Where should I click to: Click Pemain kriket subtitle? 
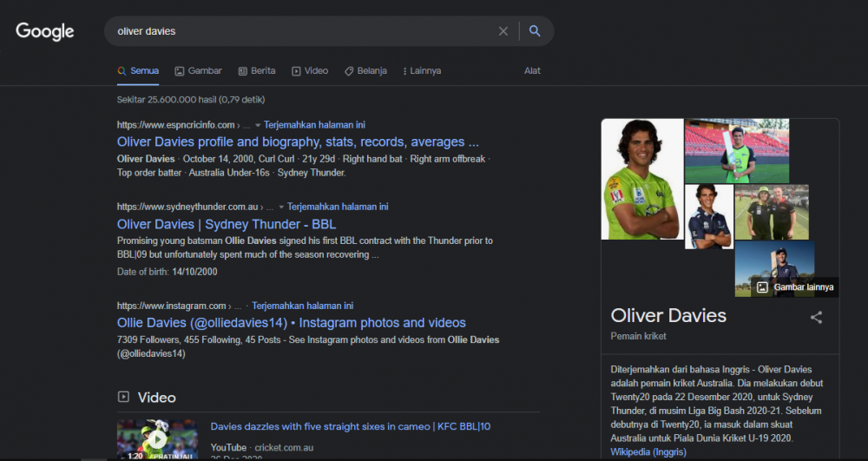[638, 336]
